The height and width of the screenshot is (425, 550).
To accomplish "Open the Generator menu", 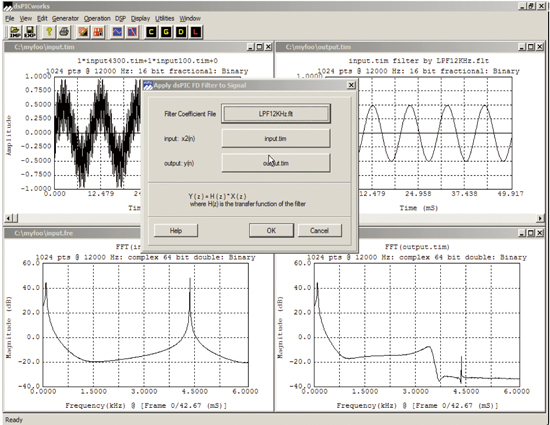I will point(65,18).
